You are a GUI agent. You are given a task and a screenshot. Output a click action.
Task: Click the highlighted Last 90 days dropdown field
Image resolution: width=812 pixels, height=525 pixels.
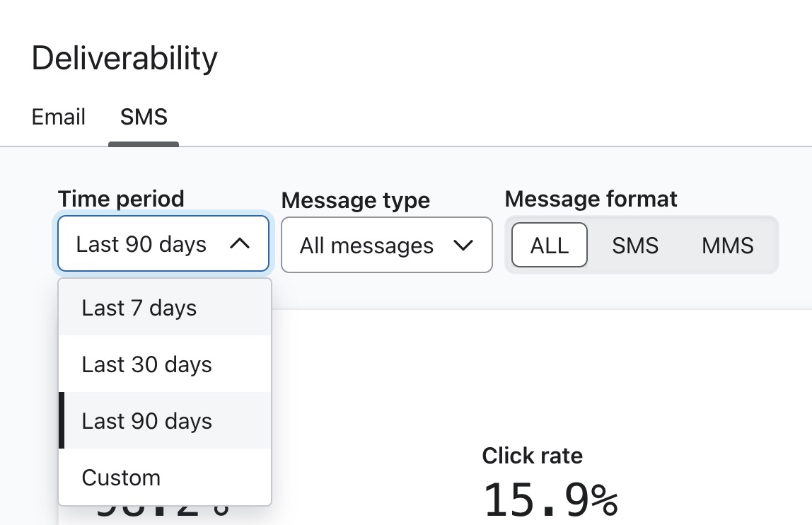(163, 243)
